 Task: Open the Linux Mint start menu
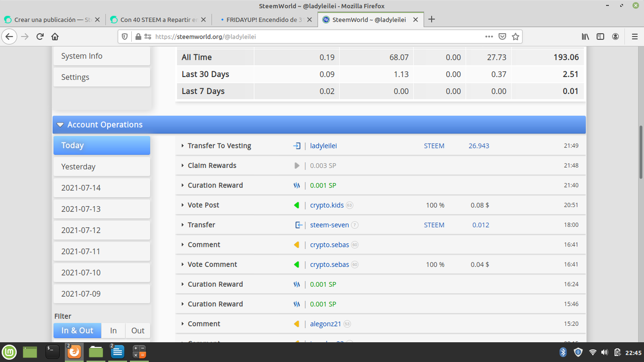[9, 352]
